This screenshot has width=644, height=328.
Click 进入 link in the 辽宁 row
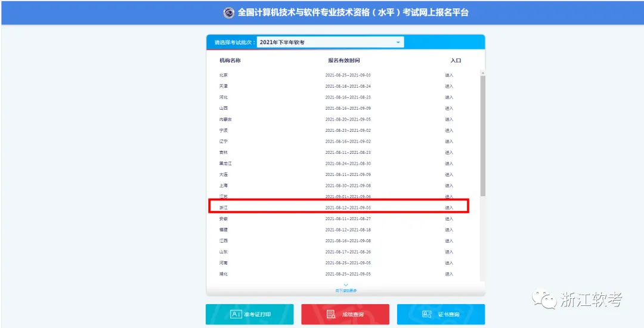coord(449,141)
